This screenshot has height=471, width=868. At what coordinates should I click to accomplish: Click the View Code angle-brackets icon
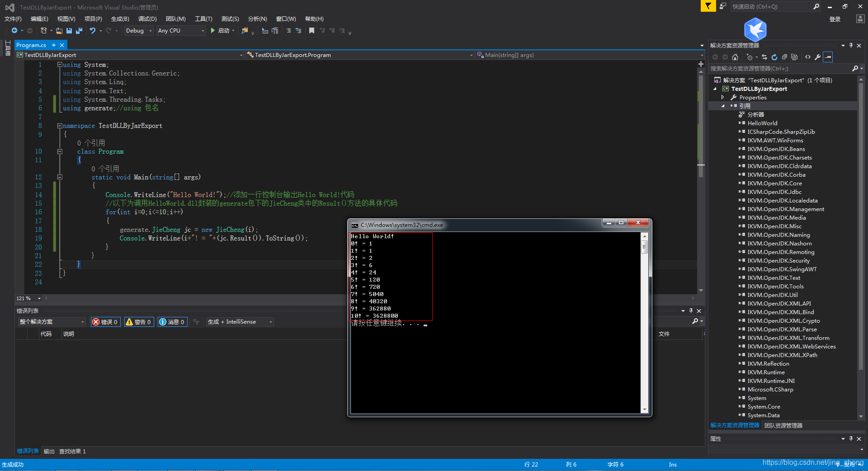pos(808,57)
